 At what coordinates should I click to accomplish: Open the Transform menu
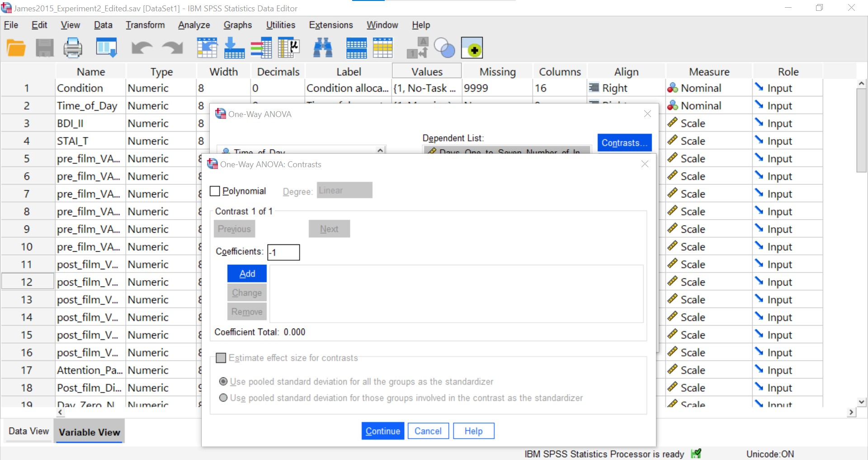145,25
